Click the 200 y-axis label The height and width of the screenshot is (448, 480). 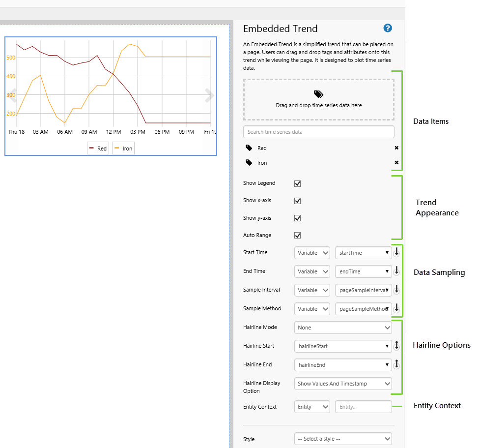click(x=11, y=114)
